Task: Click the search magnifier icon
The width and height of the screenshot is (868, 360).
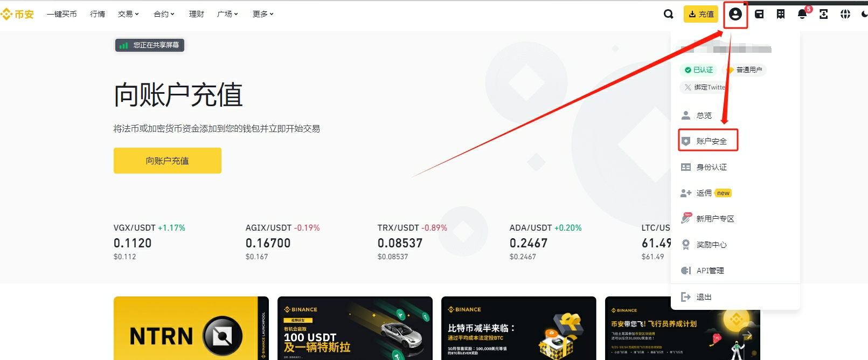Action: pos(669,14)
